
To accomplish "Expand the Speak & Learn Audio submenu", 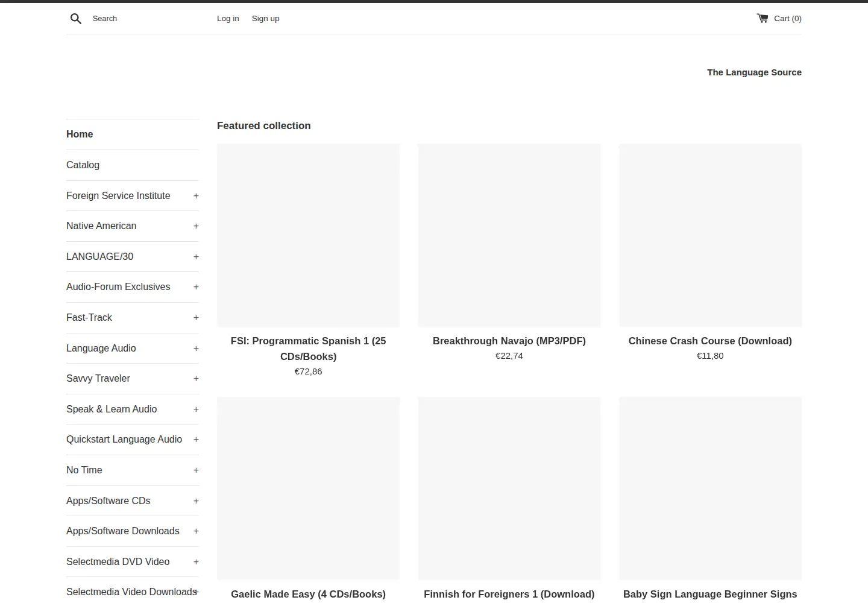I will click(x=196, y=409).
